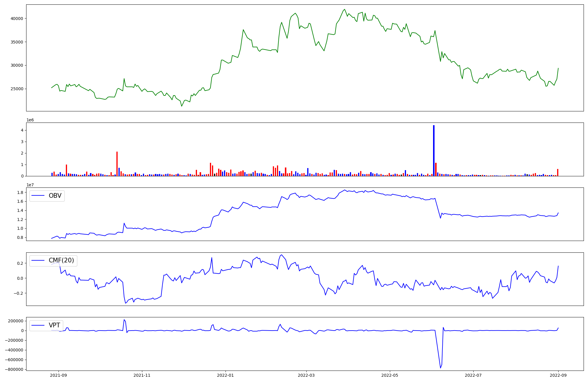Click the CMF(20) legend entry
This screenshot has width=588, height=382.
click(61, 261)
